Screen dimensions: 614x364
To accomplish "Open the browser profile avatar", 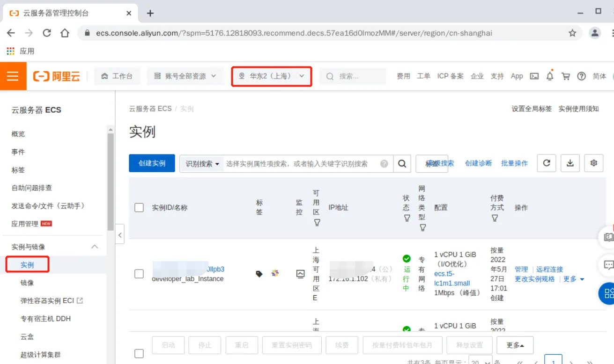I will point(595,33).
